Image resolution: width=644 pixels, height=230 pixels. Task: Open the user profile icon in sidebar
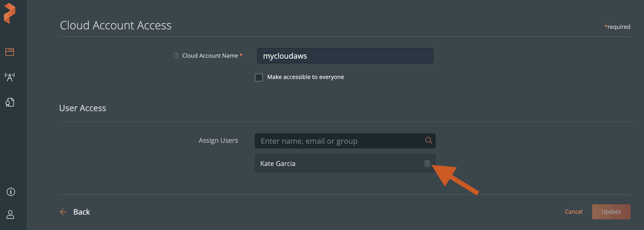coord(10,214)
